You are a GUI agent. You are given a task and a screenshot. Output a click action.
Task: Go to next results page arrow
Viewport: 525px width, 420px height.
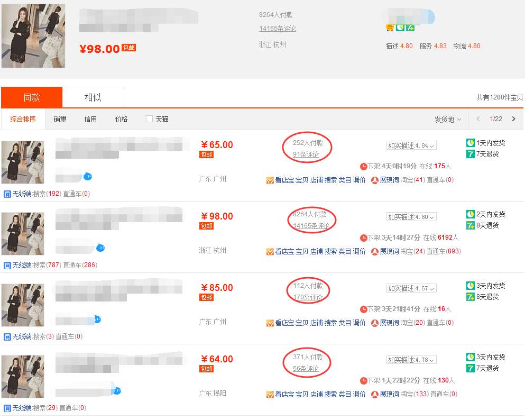513,119
